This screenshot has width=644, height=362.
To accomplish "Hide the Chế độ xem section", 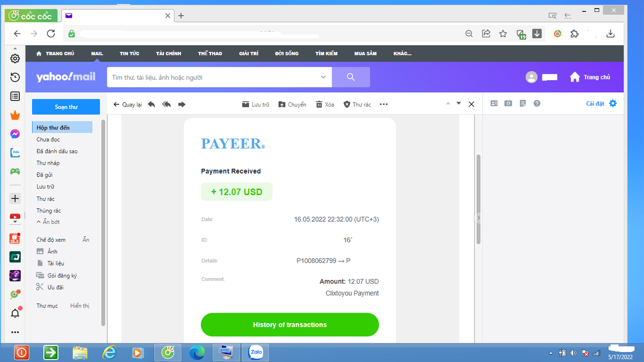I will pyautogui.click(x=86, y=240).
